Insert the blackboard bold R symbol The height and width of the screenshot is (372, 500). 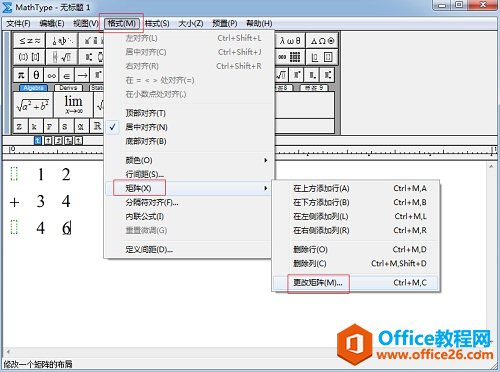(x=97, y=126)
